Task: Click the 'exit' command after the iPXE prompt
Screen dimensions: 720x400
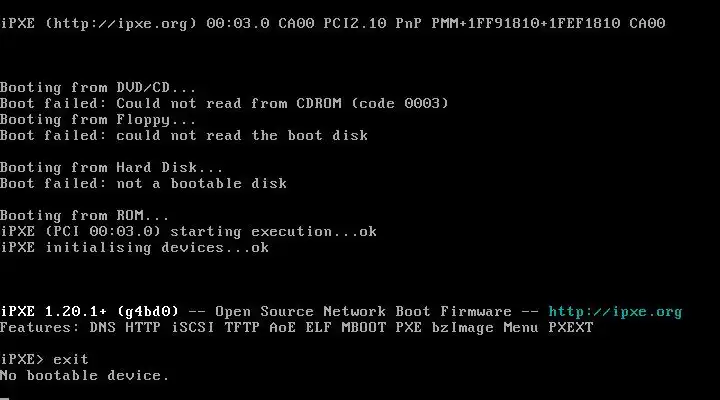Action: click(x=71, y=359)
